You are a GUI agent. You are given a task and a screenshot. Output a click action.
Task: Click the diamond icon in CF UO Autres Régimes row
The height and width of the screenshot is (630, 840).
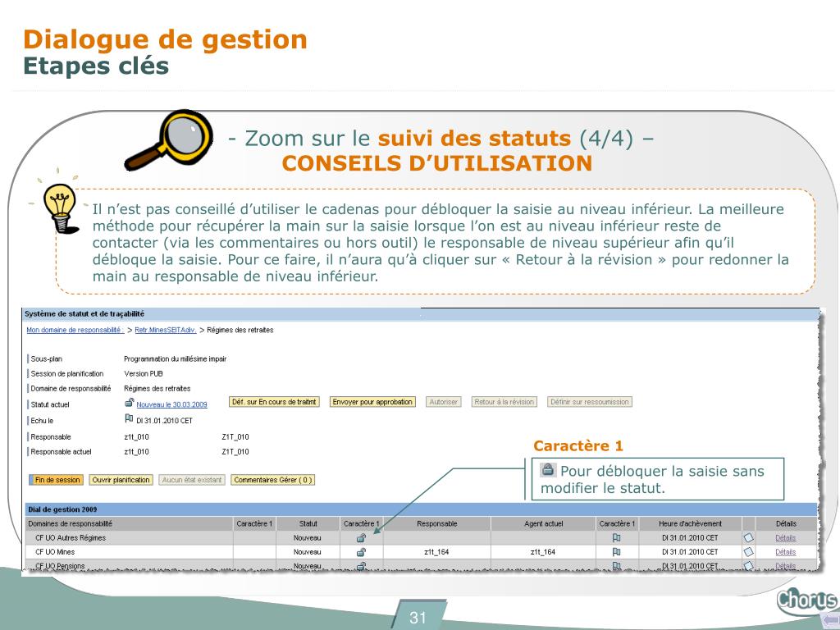tap(748, 537)
